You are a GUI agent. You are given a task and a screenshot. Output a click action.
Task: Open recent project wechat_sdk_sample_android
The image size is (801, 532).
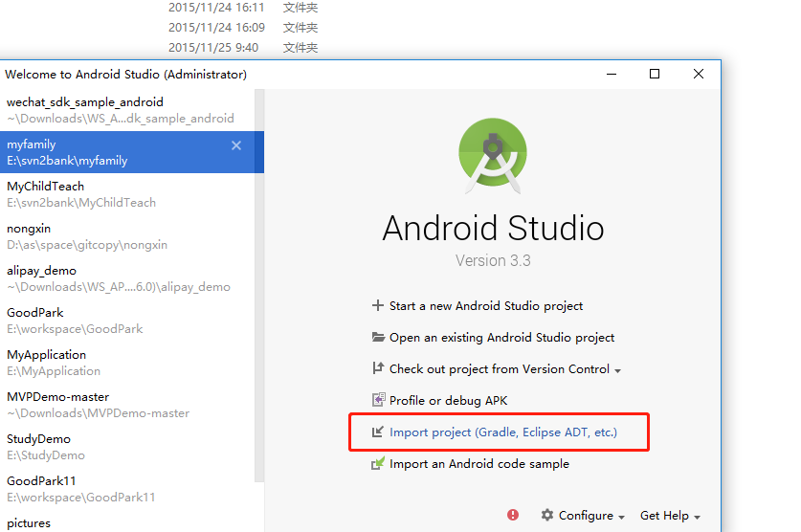click(x=127, y=110)
